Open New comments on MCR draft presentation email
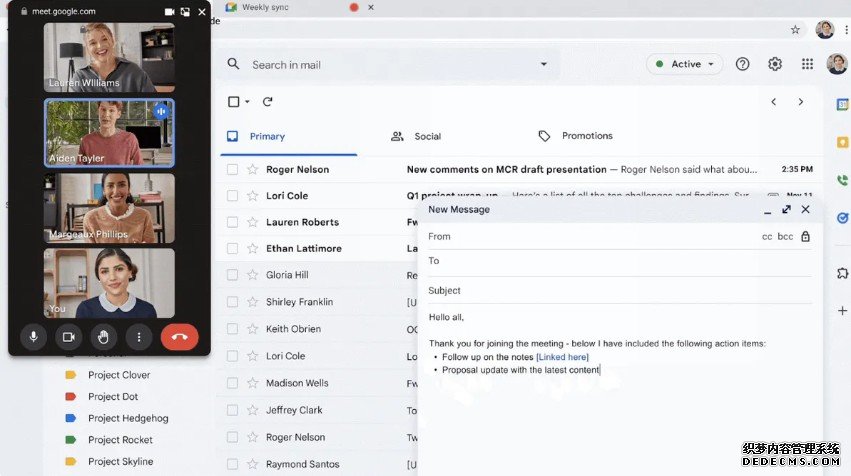Viewport: 851px width, 476px height. click(506, 169)
